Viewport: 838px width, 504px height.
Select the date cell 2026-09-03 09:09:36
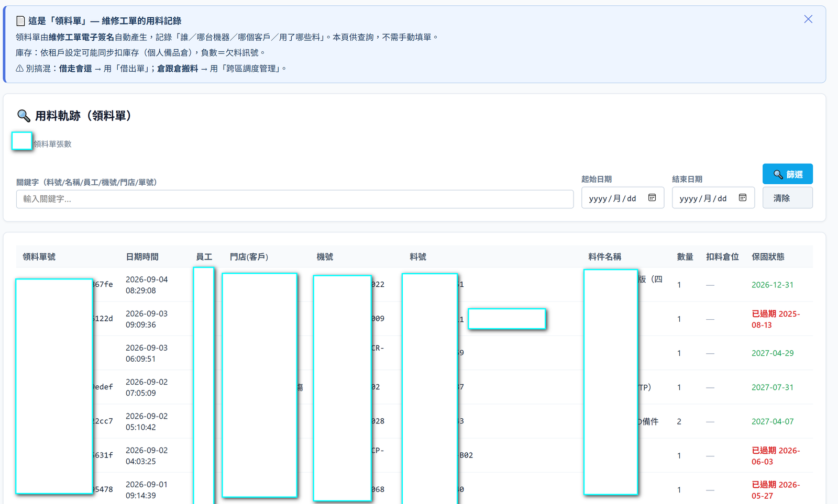147,319
